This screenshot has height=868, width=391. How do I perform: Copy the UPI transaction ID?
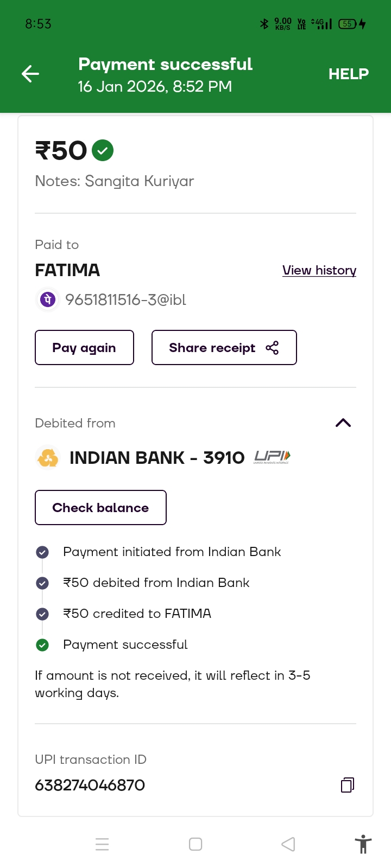click(348, 785)
